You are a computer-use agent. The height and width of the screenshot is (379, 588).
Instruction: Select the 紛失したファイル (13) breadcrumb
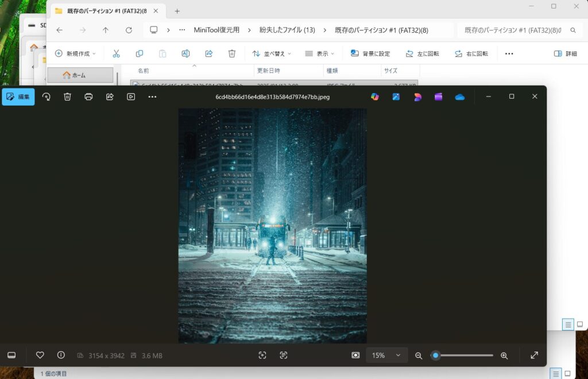pos(287,30)
